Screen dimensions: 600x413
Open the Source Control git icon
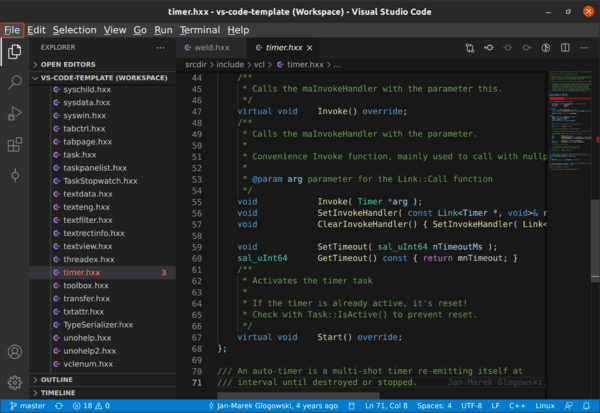15,176
